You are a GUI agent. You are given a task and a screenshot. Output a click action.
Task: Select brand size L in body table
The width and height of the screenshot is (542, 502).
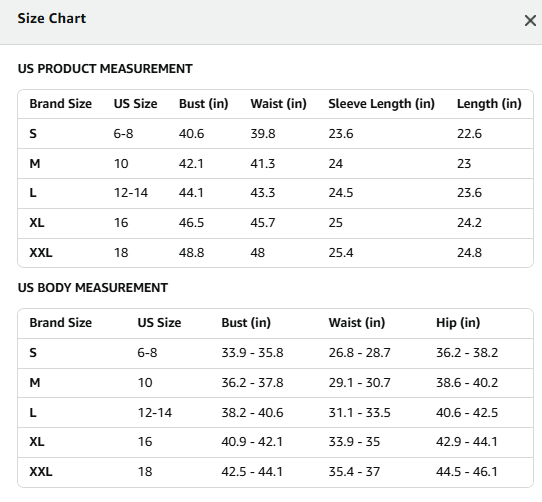[33, 412]
